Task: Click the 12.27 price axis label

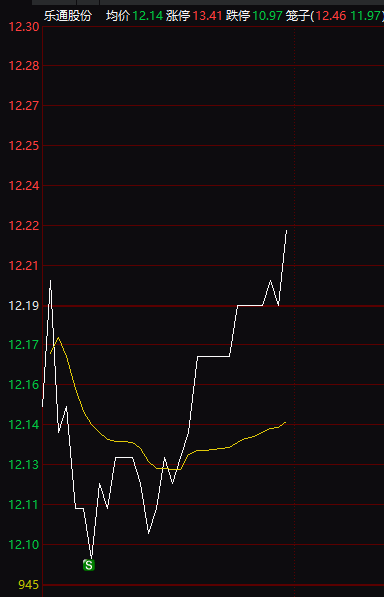Action: [x=24, y=105]
